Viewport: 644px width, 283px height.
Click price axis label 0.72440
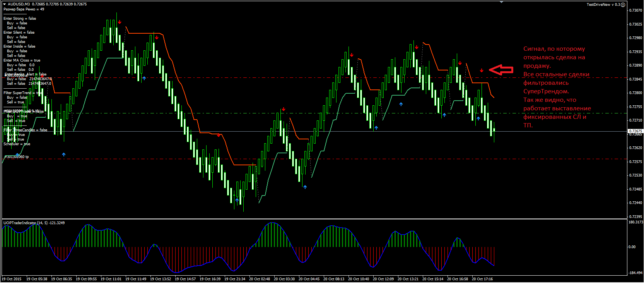point(635,203)
